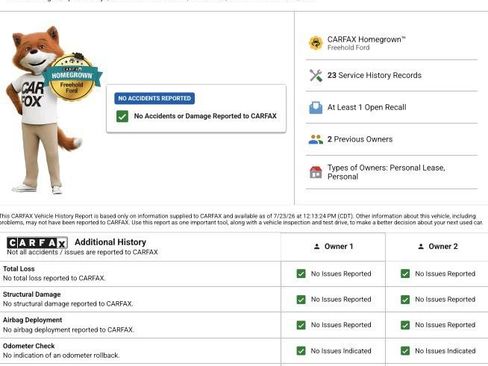
Task: Click the Airbag Deployment row title
Action: (x=32, y=320)
